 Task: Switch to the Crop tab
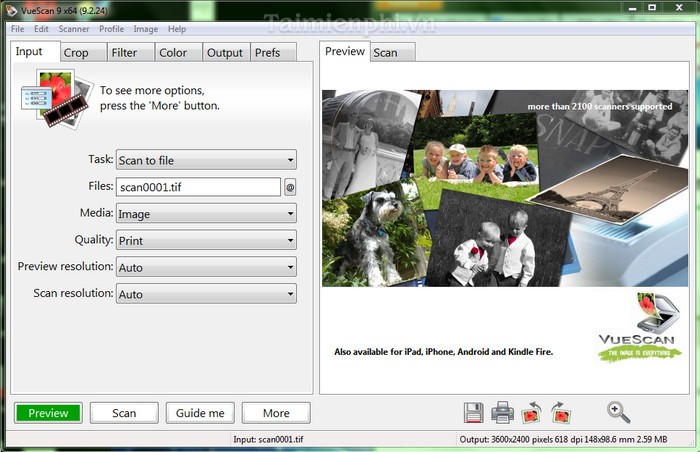tap(83, 53)
